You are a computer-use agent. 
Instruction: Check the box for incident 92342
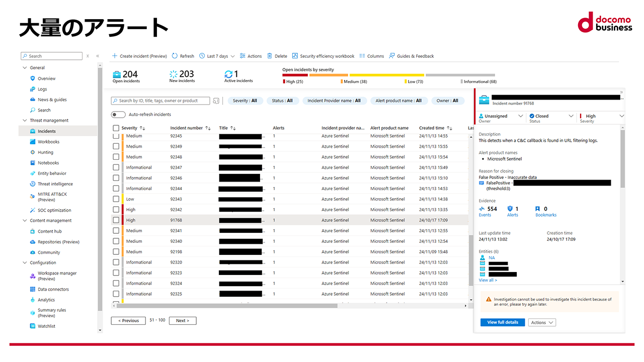click(116, 210)
